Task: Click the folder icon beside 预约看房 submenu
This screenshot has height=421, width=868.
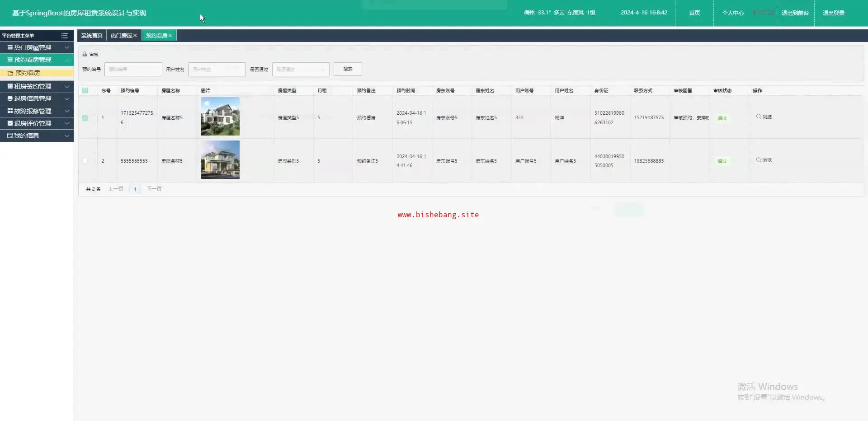Action: click(x=10, y=73)
